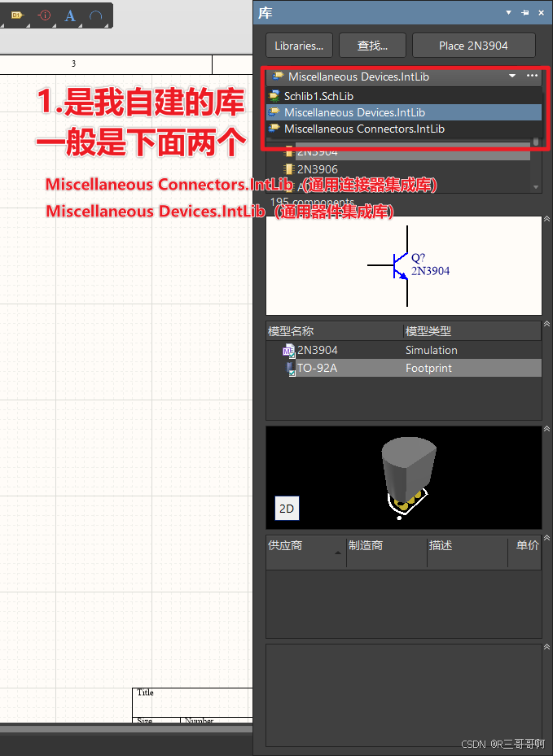Select the TO-92A Footprint model row
The image size is (553, 756).
(404, 368)
